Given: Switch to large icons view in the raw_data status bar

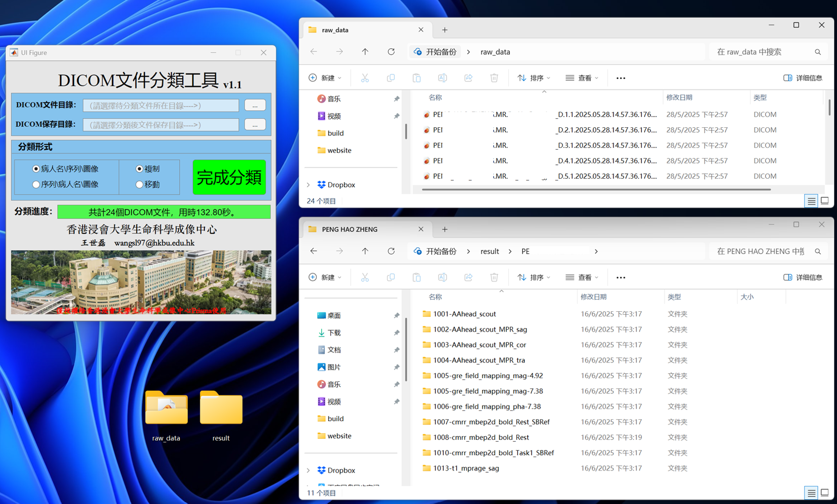Looking at the screenshot, I should 824,201.
